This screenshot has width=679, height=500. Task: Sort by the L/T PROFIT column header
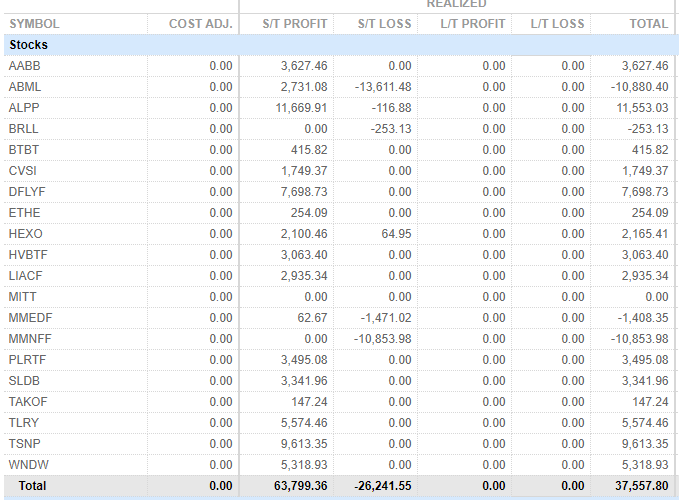pos(473,24)
